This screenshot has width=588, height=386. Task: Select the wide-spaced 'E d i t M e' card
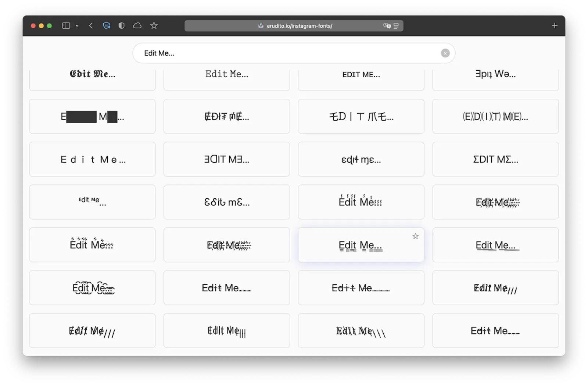pos(92,159)
